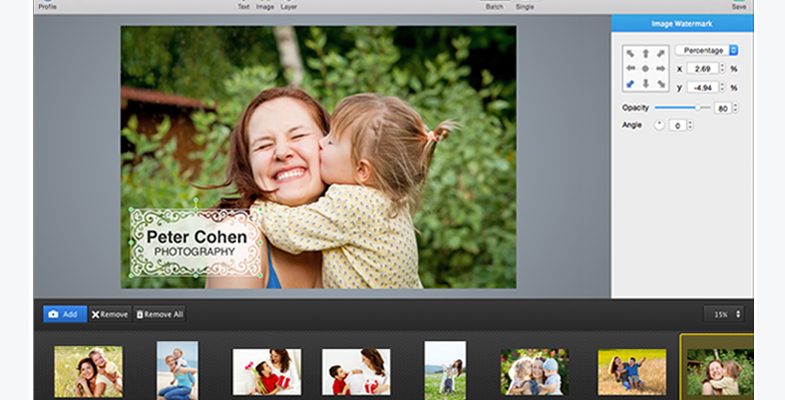This screenshot has height=400, width=785.
Task: Click the Add photos button
Action: tap(65, 314)
